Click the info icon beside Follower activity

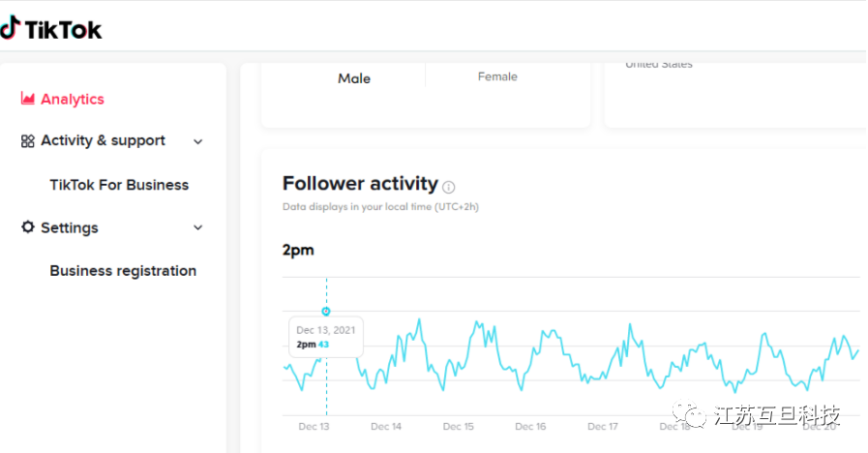449,187
